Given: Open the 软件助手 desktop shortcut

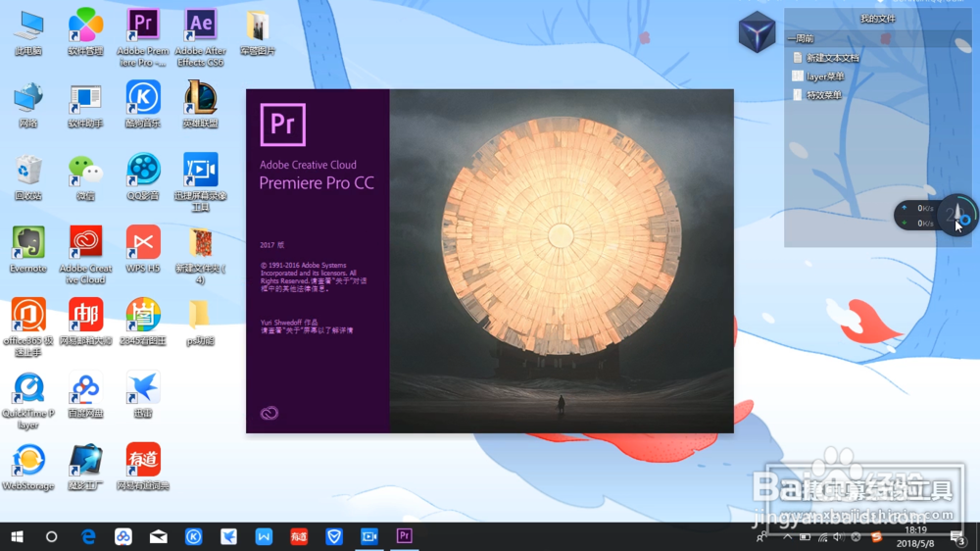Looking at the screenshot, I should 85,105.
